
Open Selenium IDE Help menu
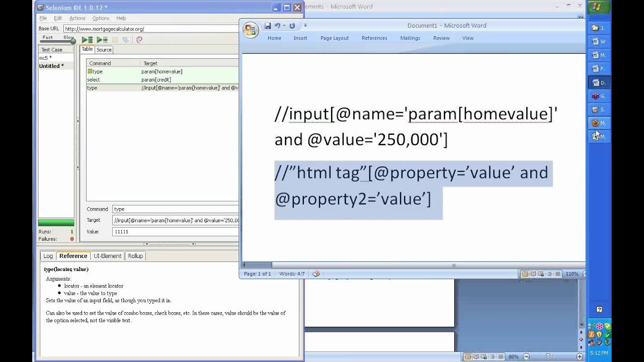pyautogui.click(x=121, y=18)
